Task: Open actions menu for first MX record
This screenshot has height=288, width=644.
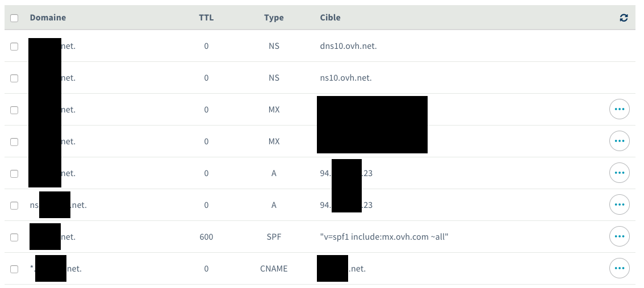Action: tap(619, 109)
